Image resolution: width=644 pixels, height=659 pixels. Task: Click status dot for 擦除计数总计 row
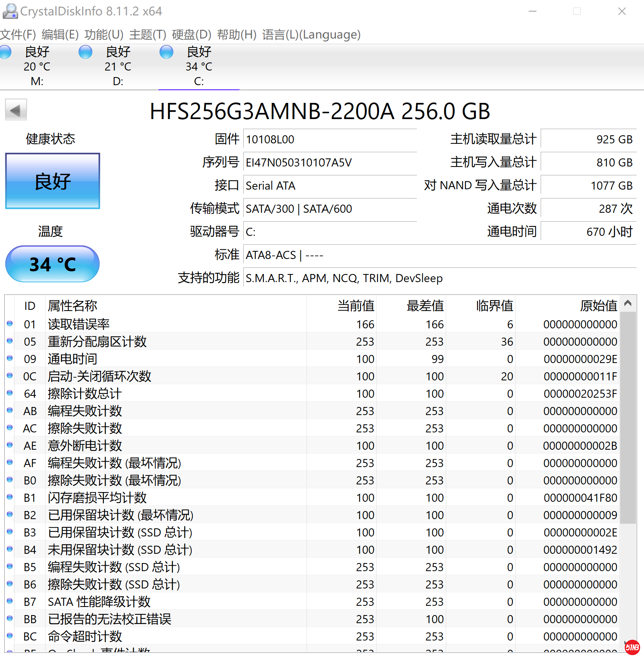tap(10, 393)
